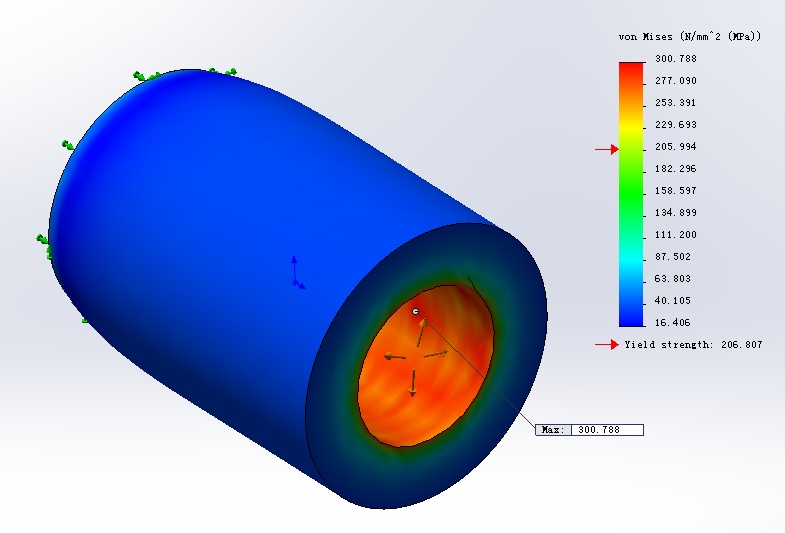This screenshot has width=785, height=533.
Task: Click the 16.406 legend minimum value
Action: pos(672,323)
